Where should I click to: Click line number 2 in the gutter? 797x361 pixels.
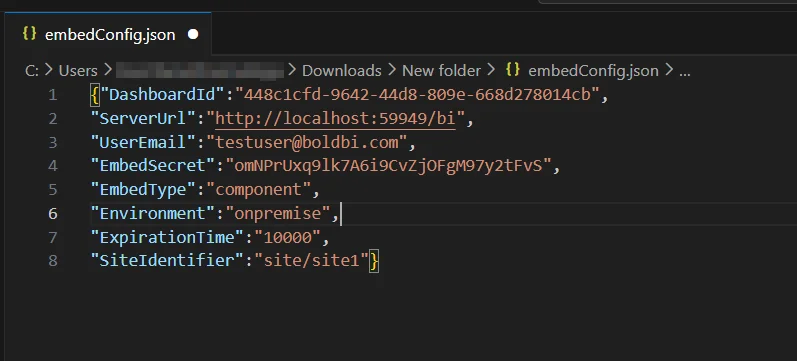pyautogui.click(x=53, y=119)
